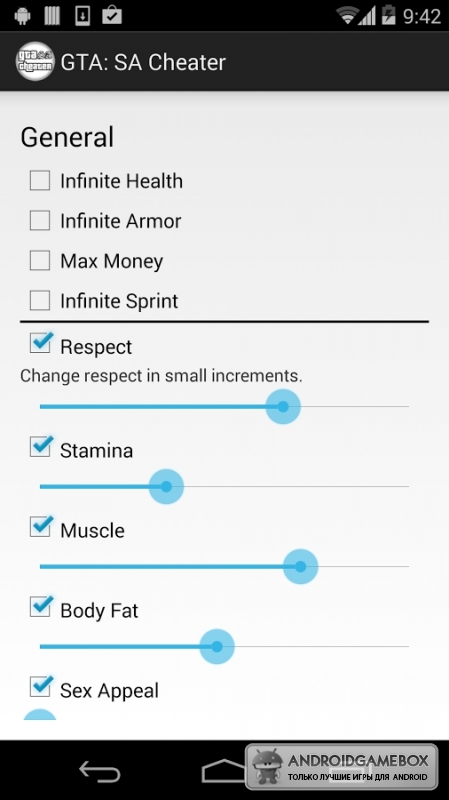Uncheck the Sex Appeal checkbox
The height and width of the screenshot is (800, 449).
click(x=41, y=686)
